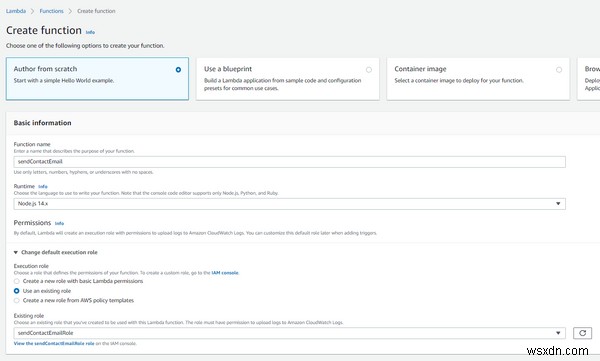
Task: Select the Author from scratch radio button
Action: pyautogui.click(x=178, y=70)
